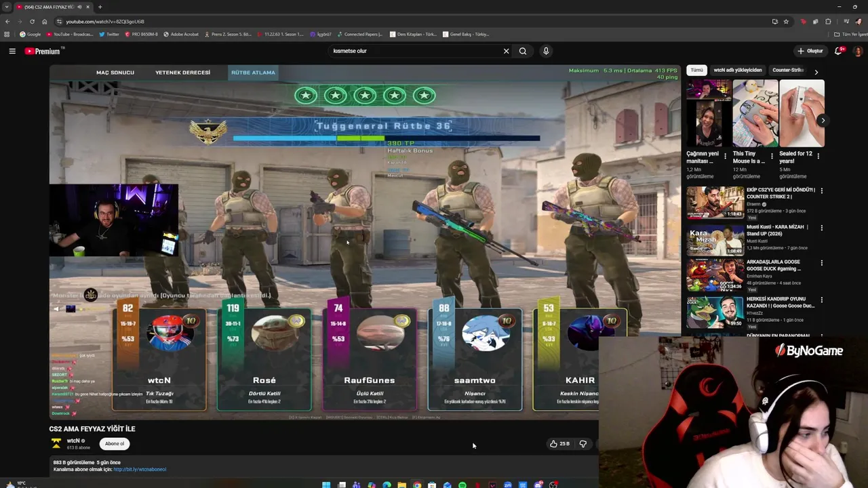The image size is (868, 488).
Task: Open options for ARKADAŞLARLA GOOSE GOOSE DUCK video
Action: point(821,263)
